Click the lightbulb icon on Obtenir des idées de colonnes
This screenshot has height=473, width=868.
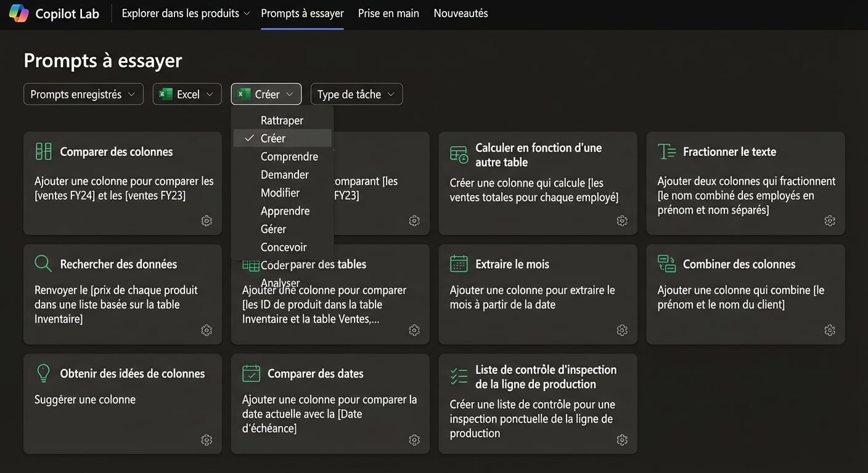pos(43,373)
